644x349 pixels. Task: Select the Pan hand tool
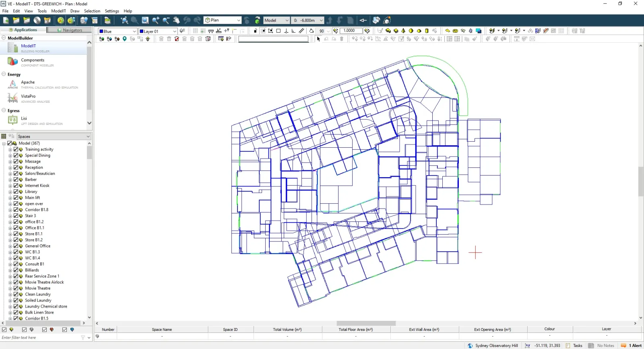point(176,20)
